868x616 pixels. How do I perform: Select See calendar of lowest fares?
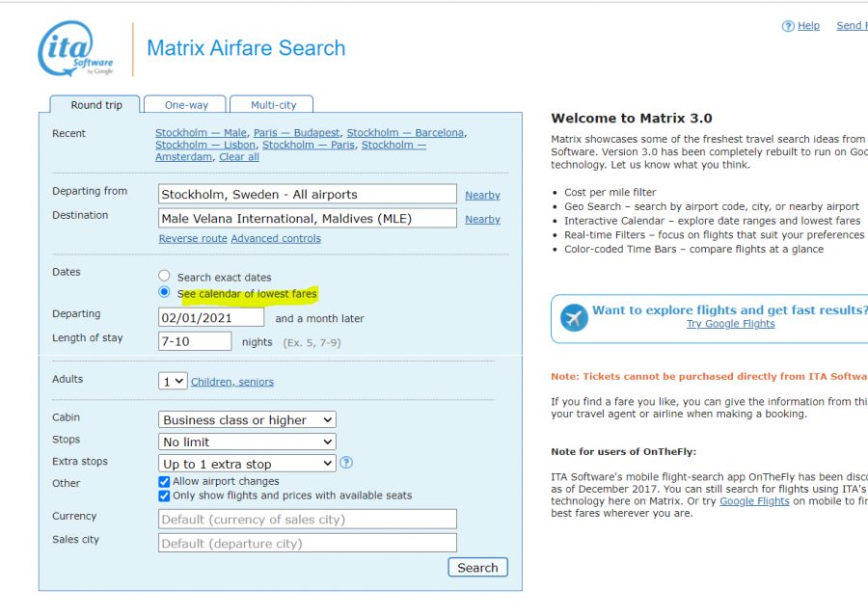click(x=164, y=293)
